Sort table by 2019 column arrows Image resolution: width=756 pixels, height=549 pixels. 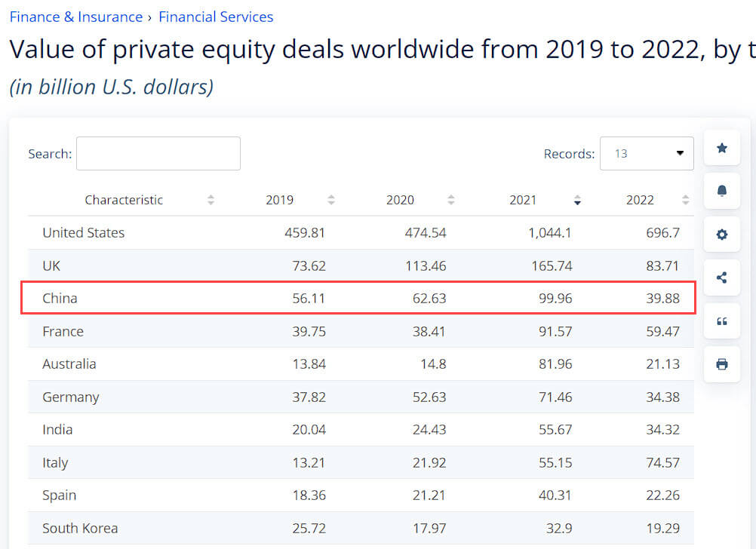coord(330,200)
